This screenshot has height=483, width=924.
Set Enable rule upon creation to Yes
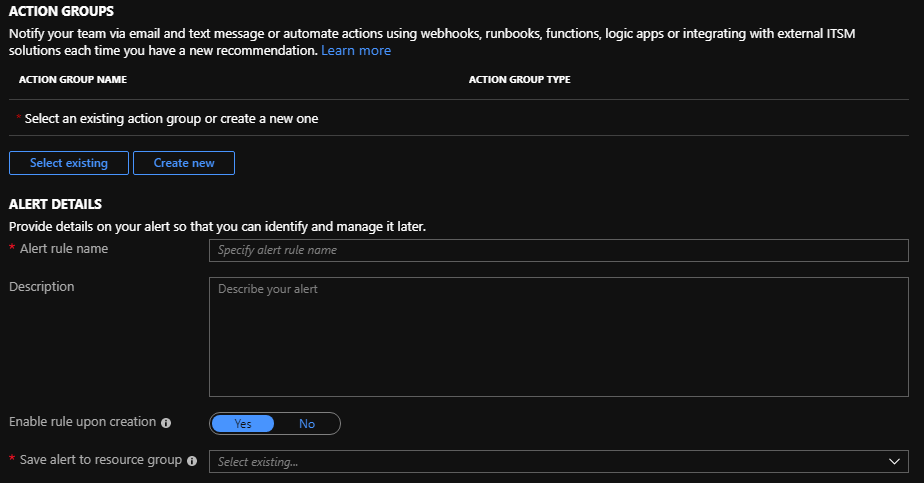point(243,424)
